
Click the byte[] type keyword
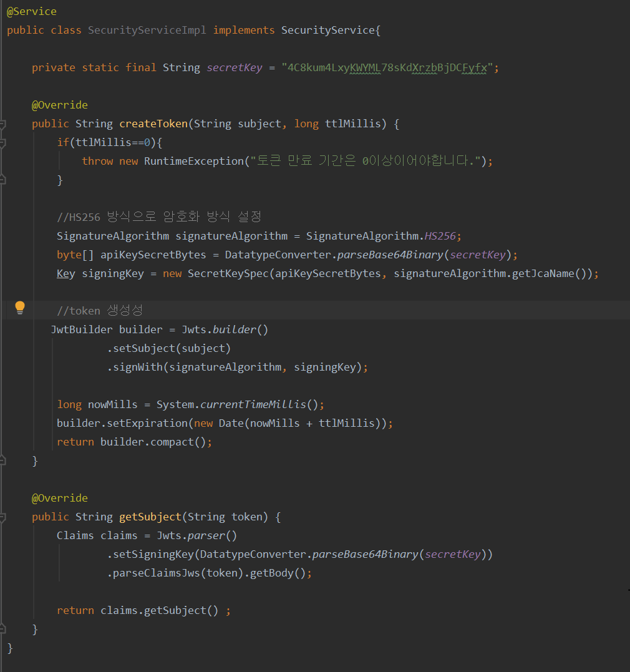[x=75, y=255]
